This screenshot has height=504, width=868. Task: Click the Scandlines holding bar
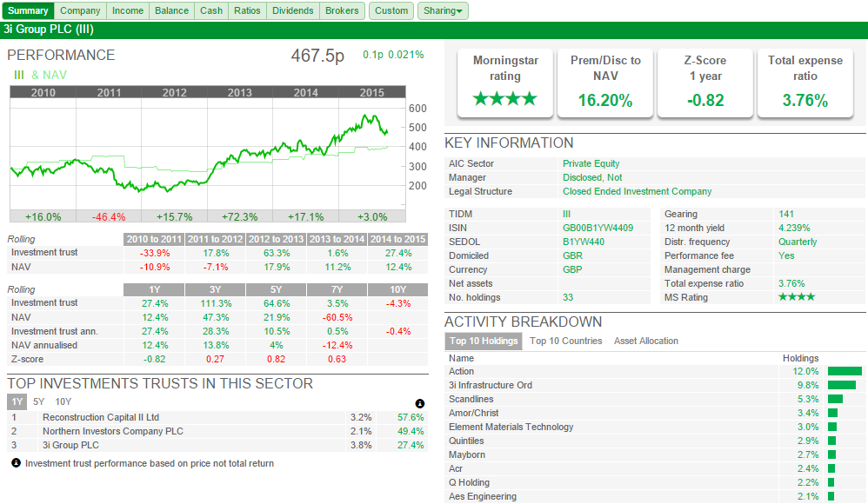(835, 399)
